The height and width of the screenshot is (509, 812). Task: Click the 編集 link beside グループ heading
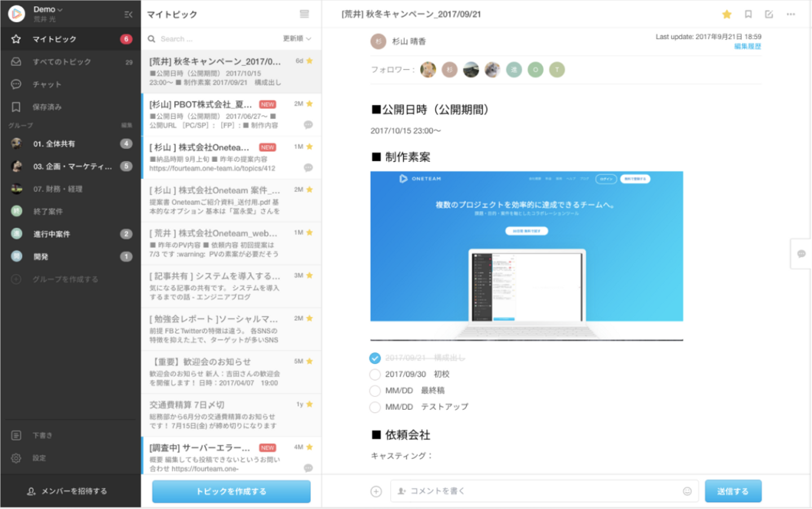point(127,125)
